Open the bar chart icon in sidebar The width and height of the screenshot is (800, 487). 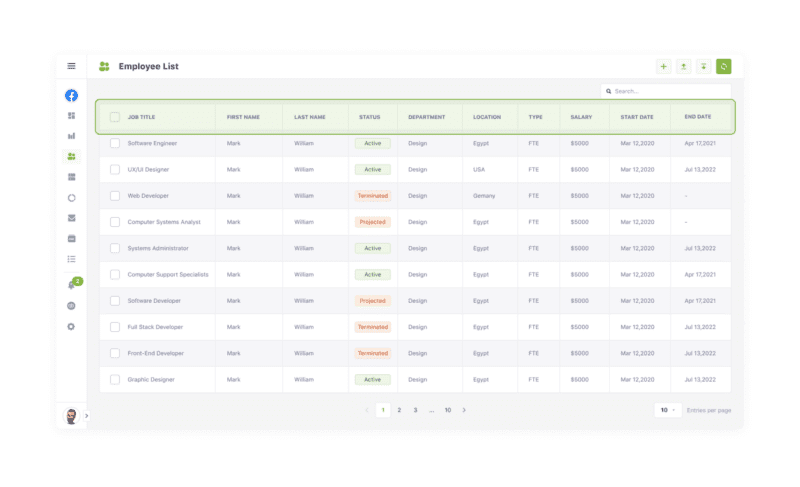(x=71, y=136)
